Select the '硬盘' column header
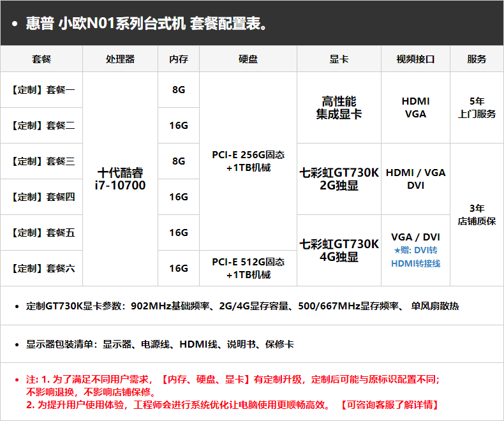This screenshot has width=504, height=421. pos(248,59)
